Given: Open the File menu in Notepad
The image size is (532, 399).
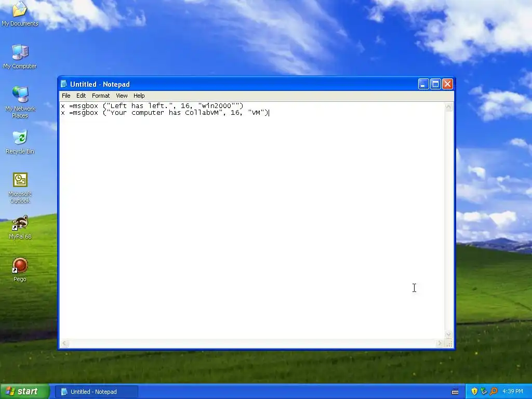Looking at the screenshot, I should pos(66,96).
